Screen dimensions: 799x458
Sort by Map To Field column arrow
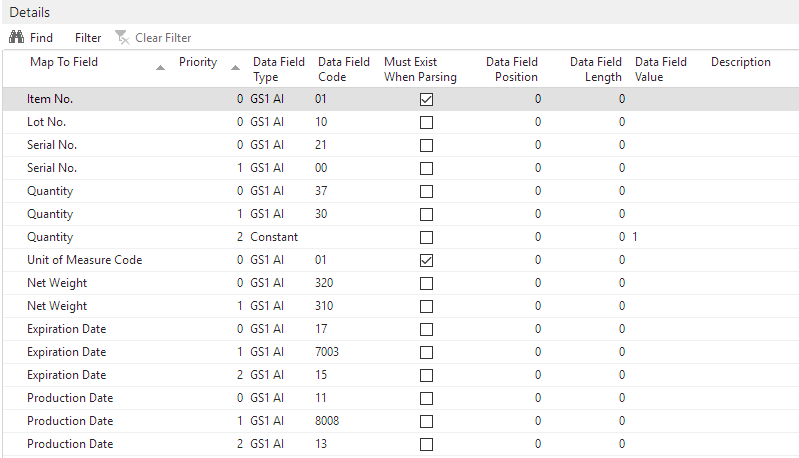tap(161, 68)
